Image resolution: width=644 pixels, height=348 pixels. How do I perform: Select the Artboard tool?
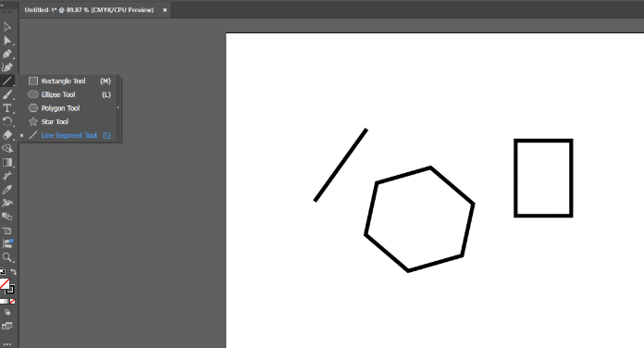point(7,230)
